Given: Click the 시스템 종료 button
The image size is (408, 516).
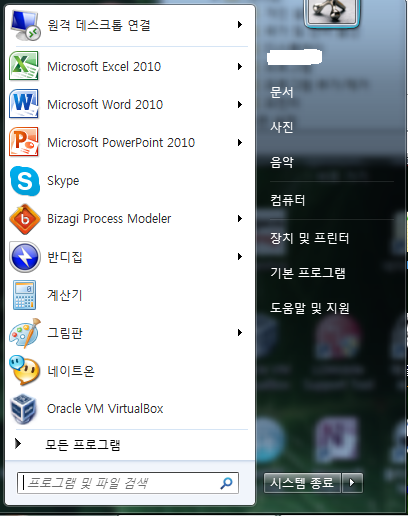Looking at the screenshot, I should (x=302, y=482).
